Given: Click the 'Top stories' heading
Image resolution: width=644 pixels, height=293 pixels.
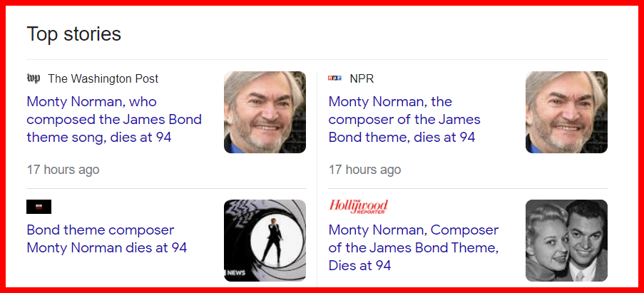Looking at the screenshot, I should (x=74, y=34).
